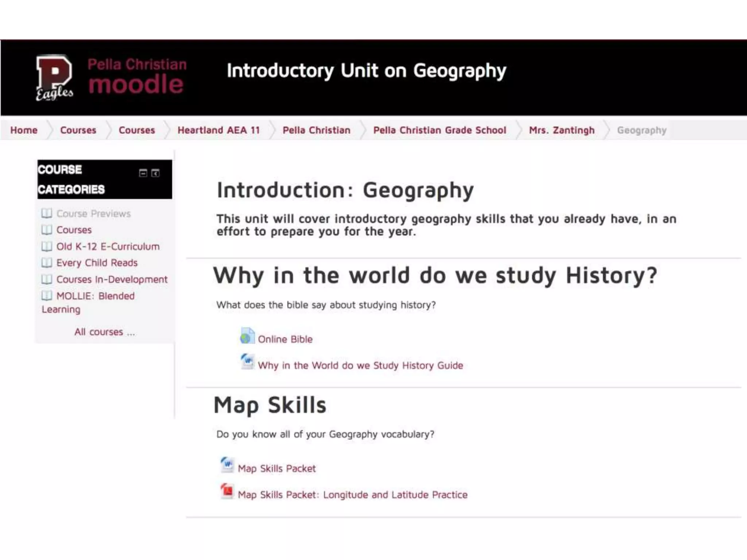Dock the Course Categories block

[x=155, y=173]
